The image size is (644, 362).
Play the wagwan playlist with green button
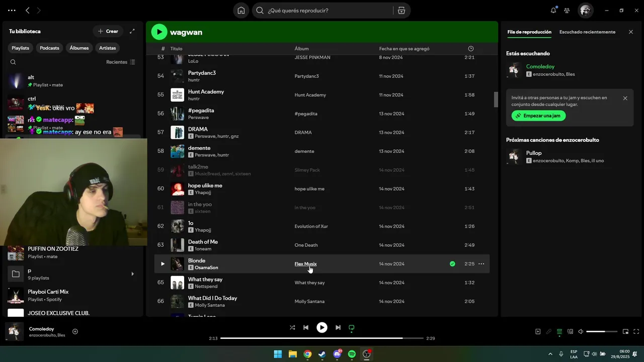tap(159, 32)
